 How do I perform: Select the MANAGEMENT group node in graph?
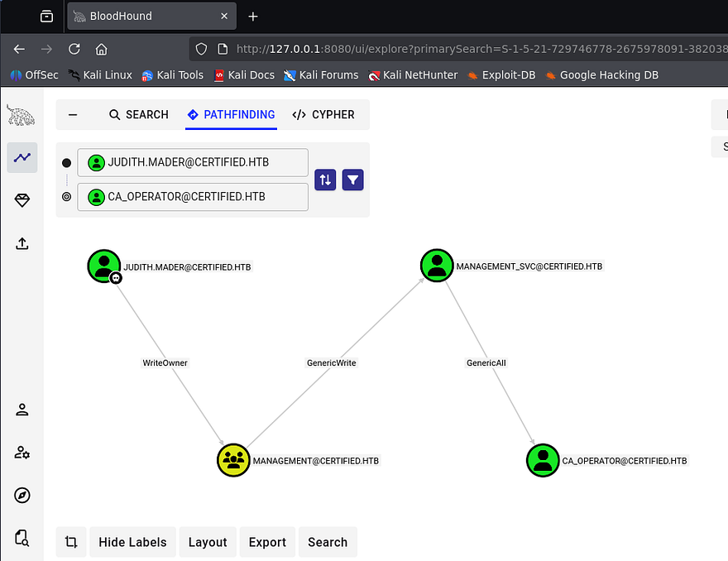pyautogui.click(x=233, y=460)
